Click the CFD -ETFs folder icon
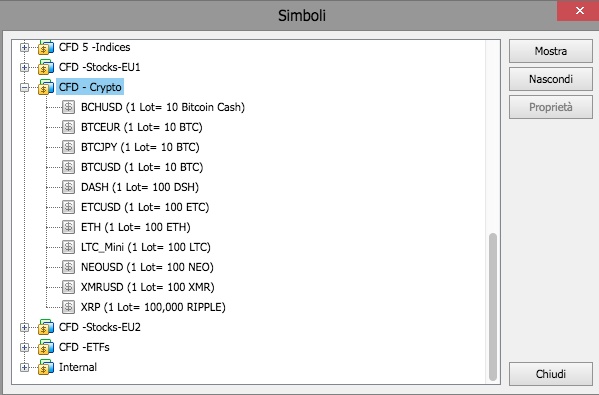This screenshot has width=599, height=395. click(x=46, y=347)
